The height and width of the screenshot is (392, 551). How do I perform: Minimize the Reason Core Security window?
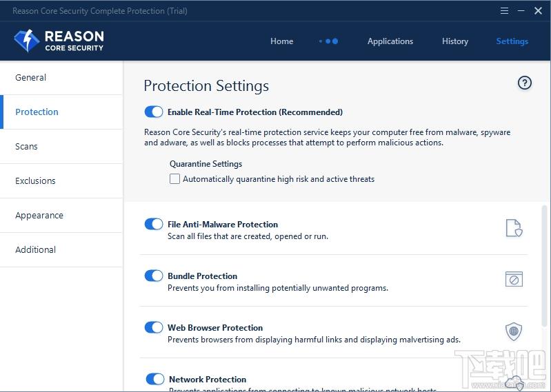point(521,11)
